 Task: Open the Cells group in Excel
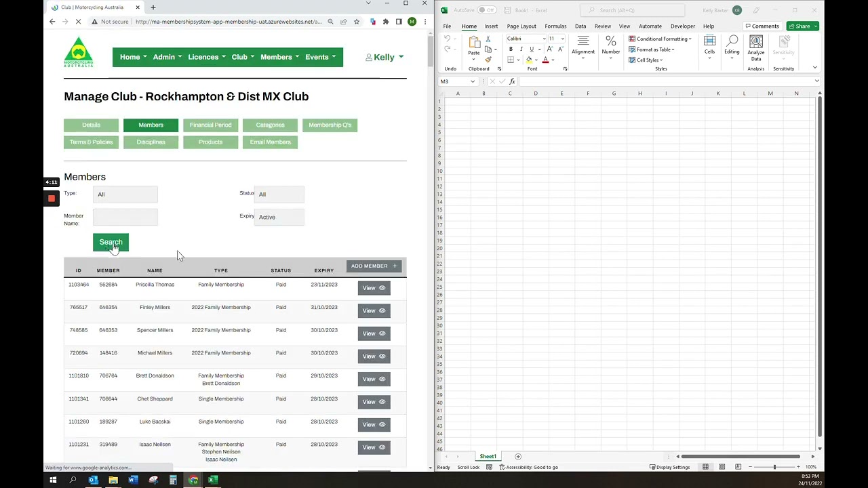point(709,45)
